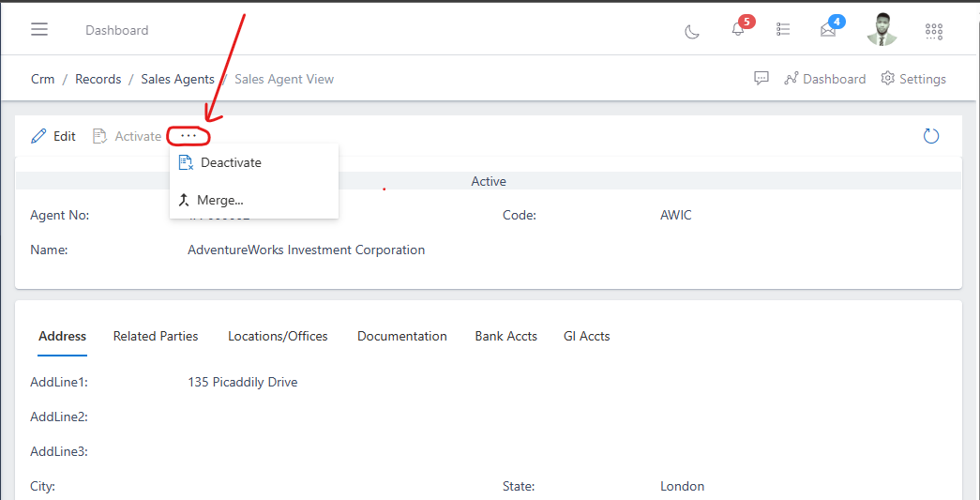This screenshot has height=500, width=980.
Task: Open the user profile avatar
Action: click(x=882, y=29)
